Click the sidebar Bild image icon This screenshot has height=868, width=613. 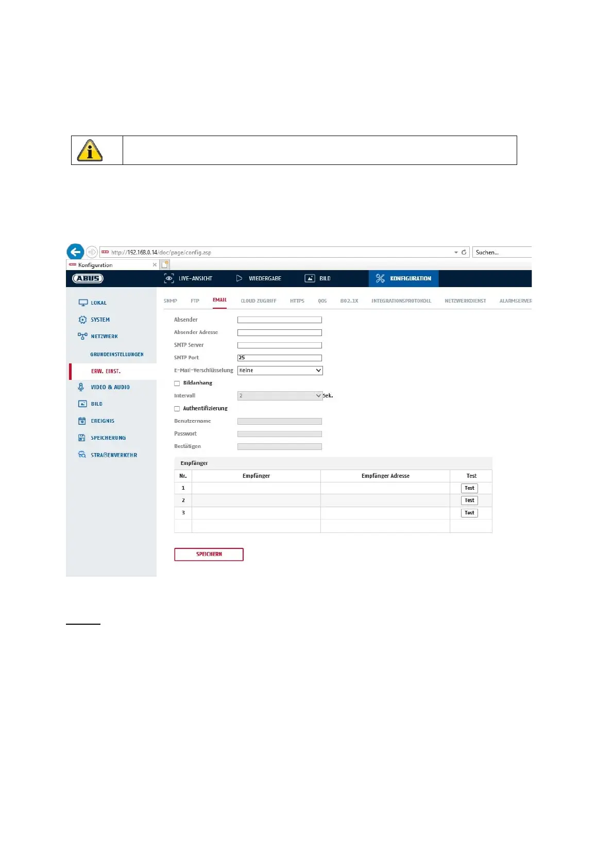[x=82, y=404]
